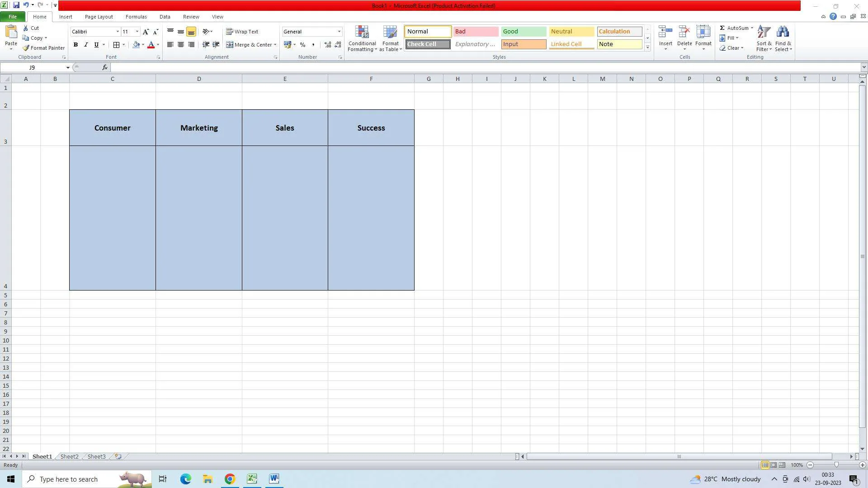Toggle Italic formatting on selected cell
The height and width of the screenshot is (488, 868).
coord(85,45)
